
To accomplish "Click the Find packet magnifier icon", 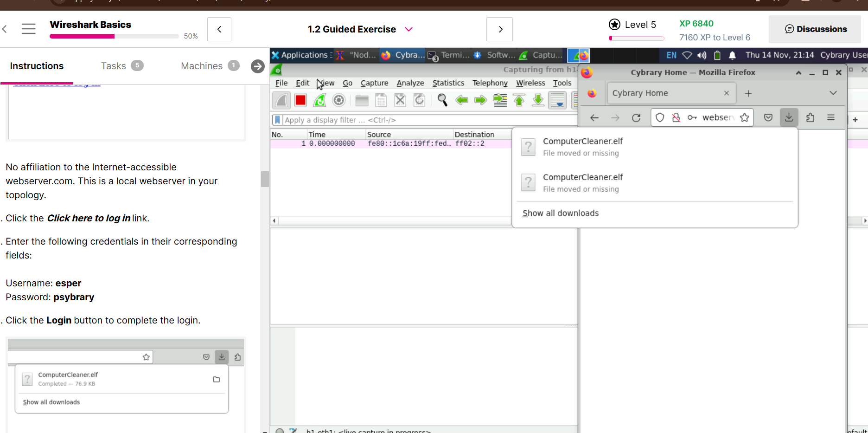I will (x=442, y=100).
